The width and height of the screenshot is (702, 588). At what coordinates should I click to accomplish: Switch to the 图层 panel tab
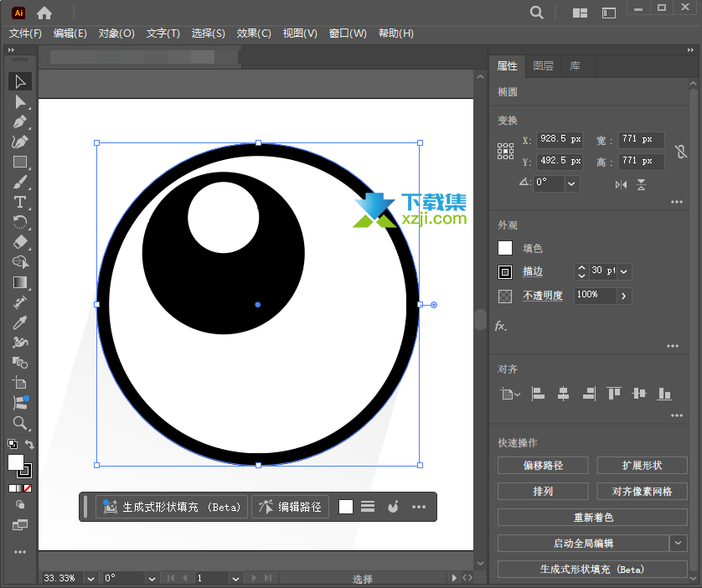click(543, 65)
